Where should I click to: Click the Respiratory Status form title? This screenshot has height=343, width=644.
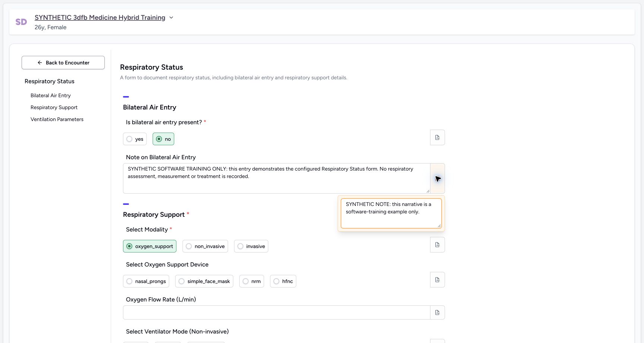coord(152,67)
